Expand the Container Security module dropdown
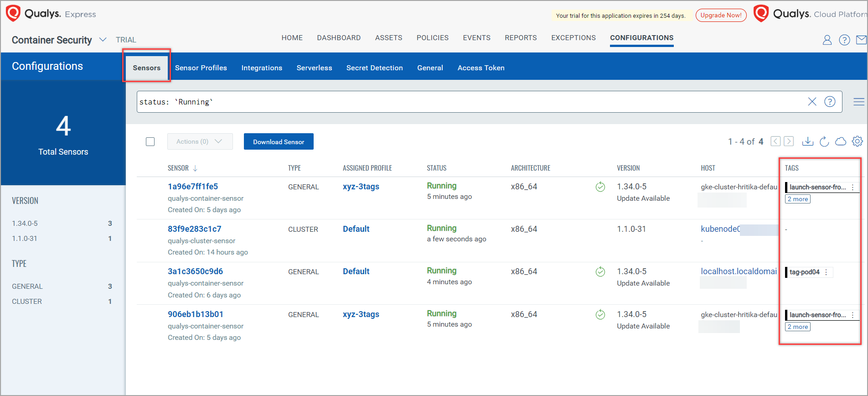 coord(103,40)
